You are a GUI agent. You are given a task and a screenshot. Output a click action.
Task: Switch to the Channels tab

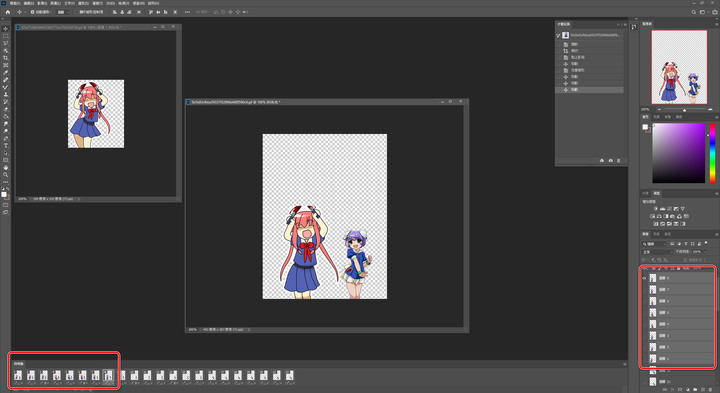point(656,234)
